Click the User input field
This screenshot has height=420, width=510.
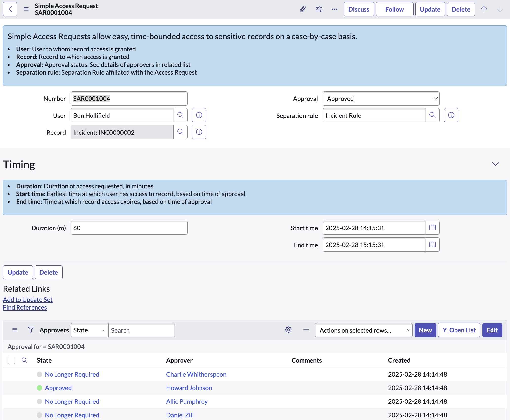coord(122,115)
